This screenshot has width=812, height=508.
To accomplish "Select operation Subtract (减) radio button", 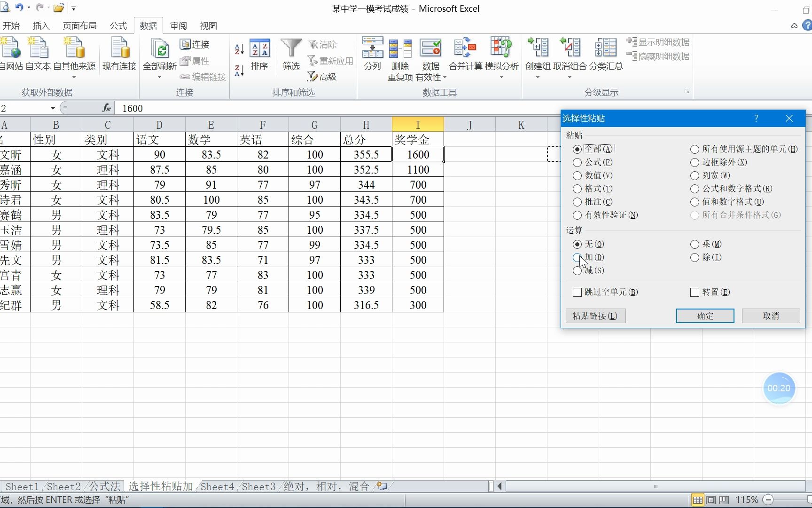I will pos(578,270).
